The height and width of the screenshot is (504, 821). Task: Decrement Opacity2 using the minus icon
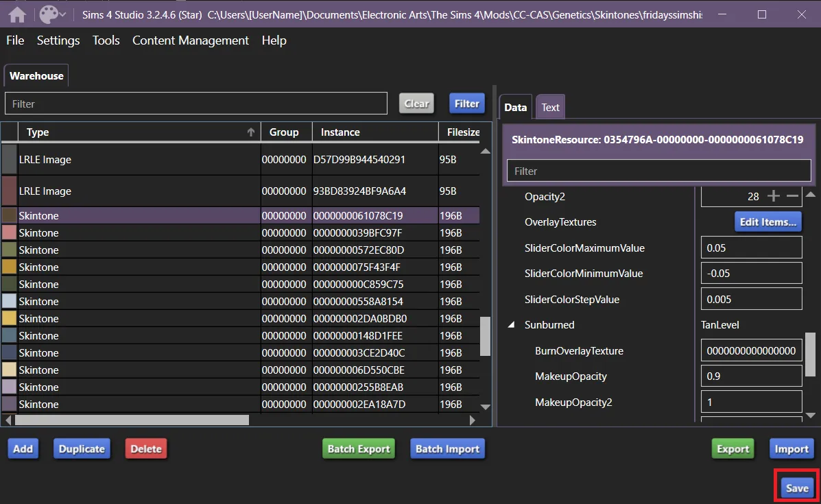click(794, 195)
